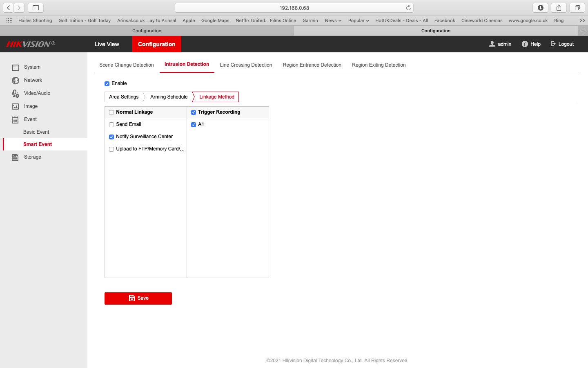Open the News bookmarks dropdown
This screenshot has height=368, width=588.
pyautogui.click(x=333, y=20)
